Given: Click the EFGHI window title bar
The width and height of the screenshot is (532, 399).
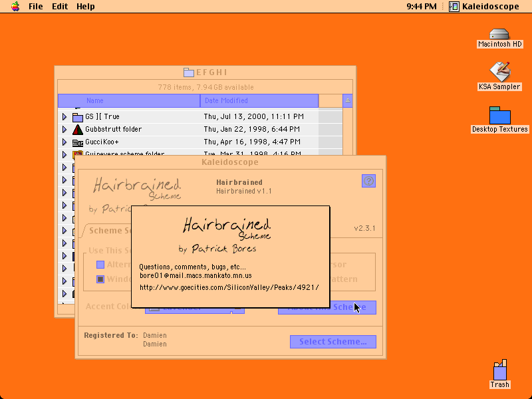Looking at the screenshot, I should click(205, 72).
